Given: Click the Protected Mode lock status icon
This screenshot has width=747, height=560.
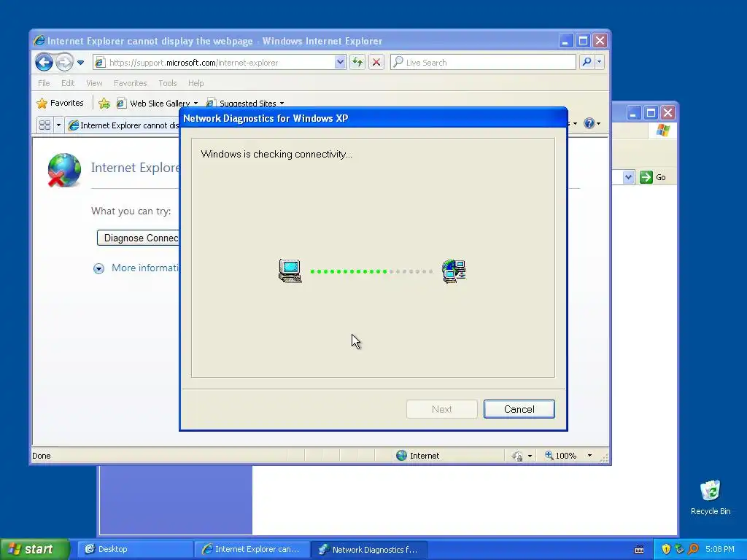Looking at the screenshot, I should coord(517,456).
